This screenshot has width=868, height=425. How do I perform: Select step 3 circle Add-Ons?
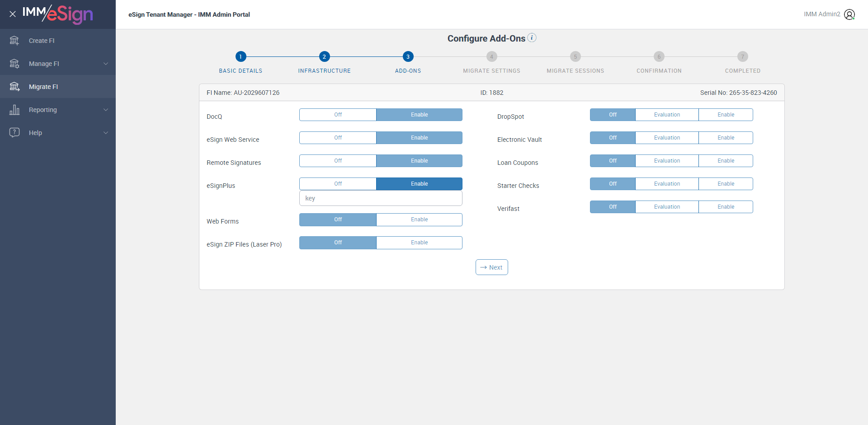click(408, 56)
